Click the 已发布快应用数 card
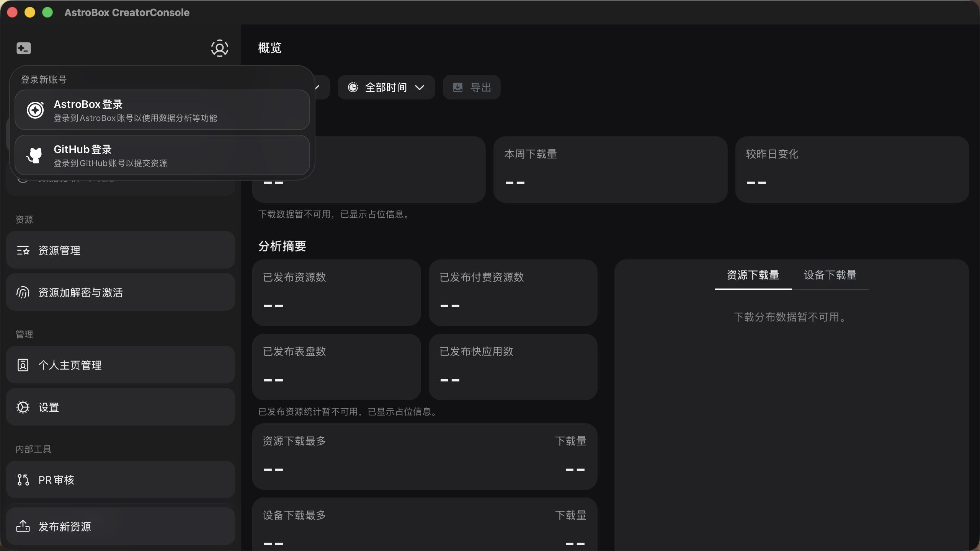 click(x=513, y=367)
